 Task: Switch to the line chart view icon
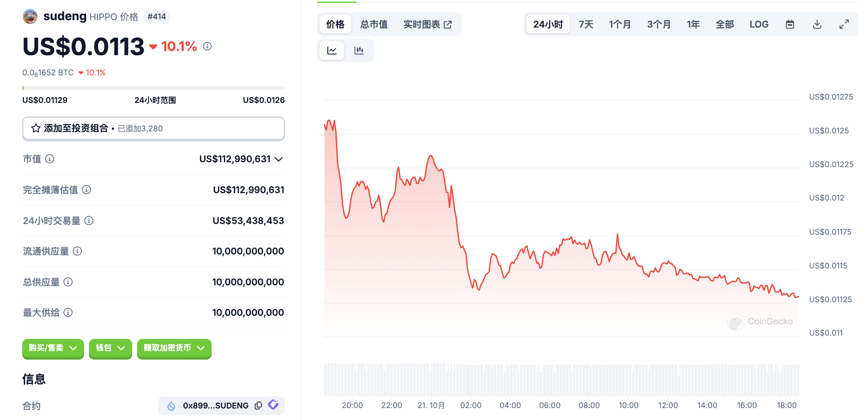click(332, 51)
